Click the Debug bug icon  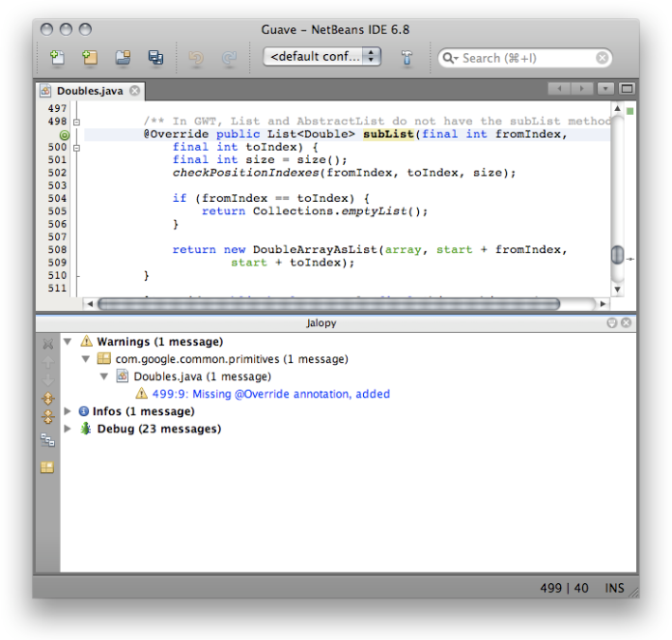[x=86, y=429]
